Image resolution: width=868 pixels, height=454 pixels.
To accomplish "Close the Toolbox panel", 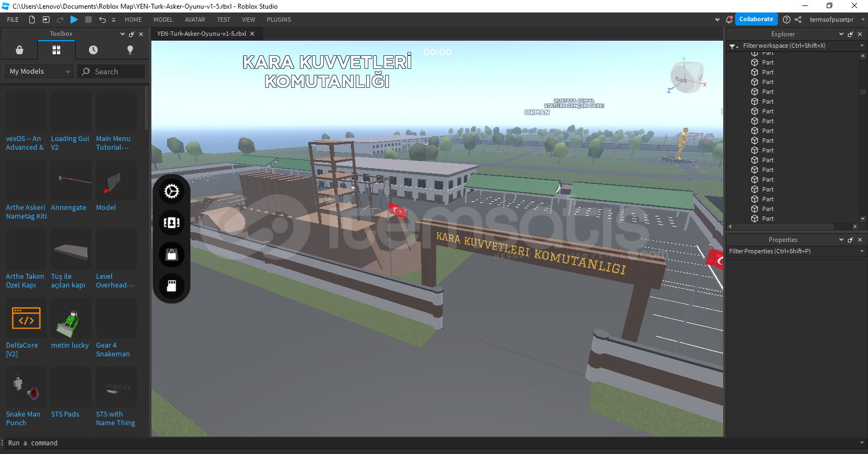I will click(x=141, y=34).
